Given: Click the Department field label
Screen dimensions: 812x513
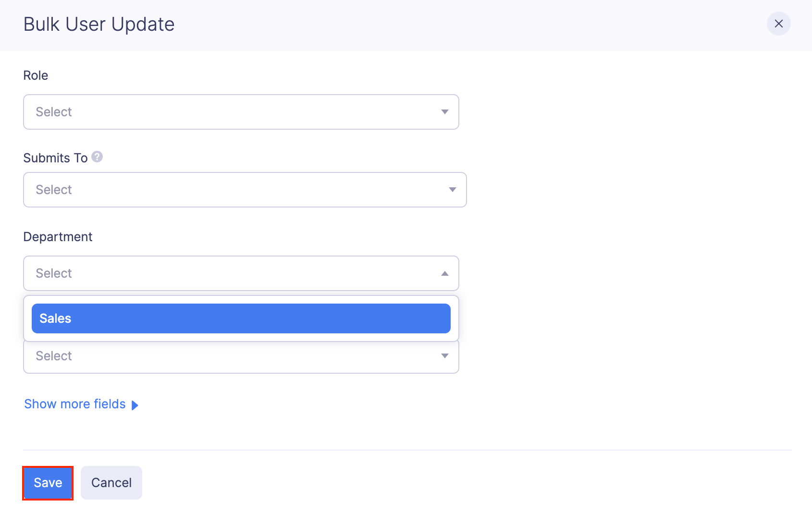Looking at the screenshot, I should click(x=58, y=237).
